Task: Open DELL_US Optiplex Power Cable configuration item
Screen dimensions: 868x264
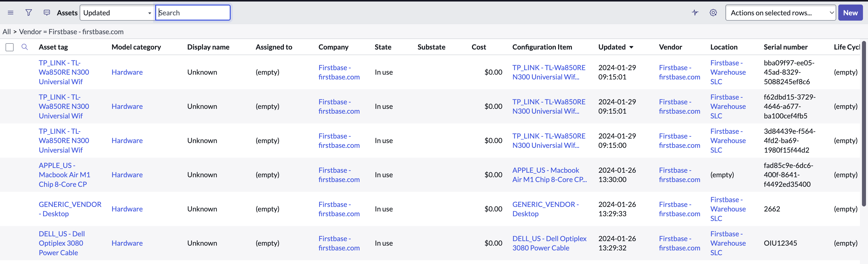Action: [549, 243]
